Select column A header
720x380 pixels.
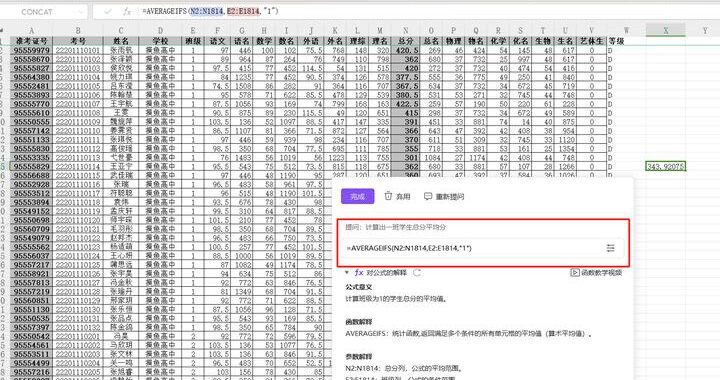click(31, 31)
